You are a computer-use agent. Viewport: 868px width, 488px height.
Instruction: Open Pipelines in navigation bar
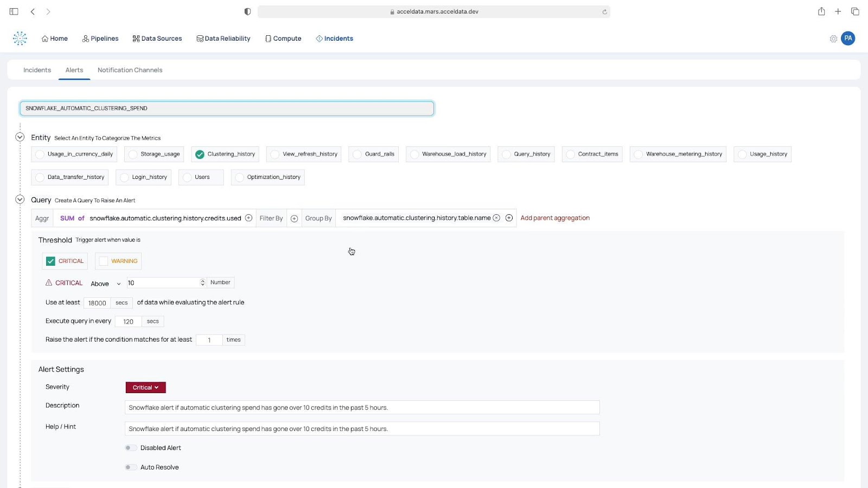tap(100, 38)
